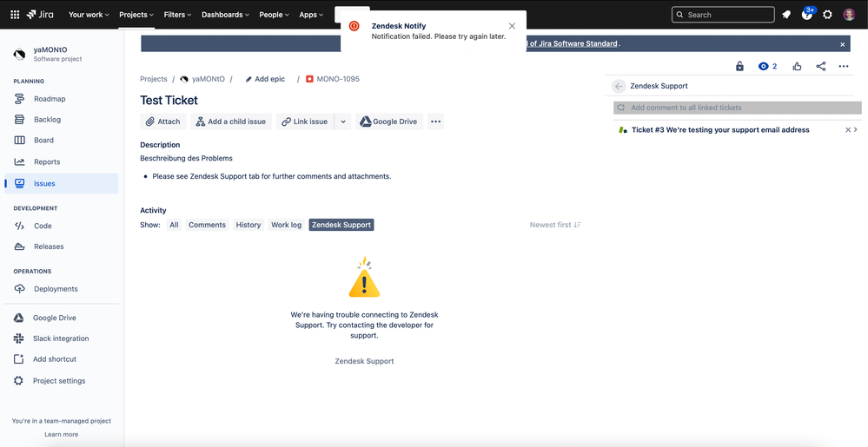
Task: Open the Projects menu
Action: 136,15
